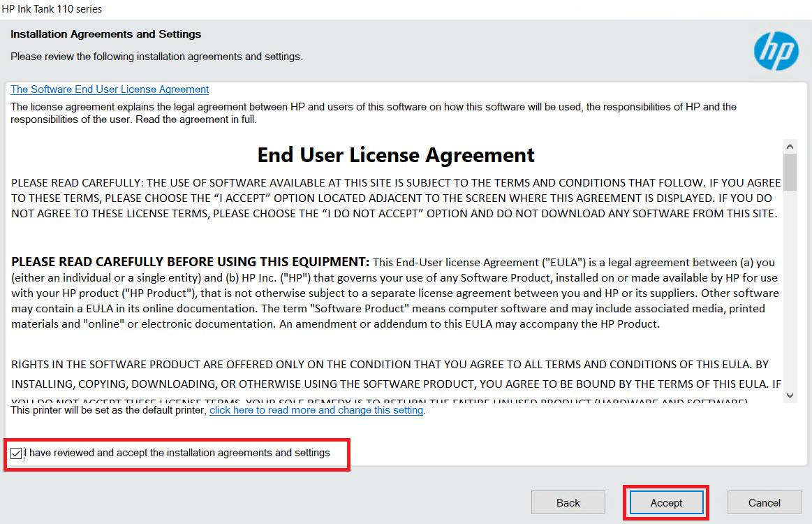Image resolution: width=812 pixels, height=524 pixels.
Task: Click 'This printer will be set as the default' text
Action: point(108,410)
